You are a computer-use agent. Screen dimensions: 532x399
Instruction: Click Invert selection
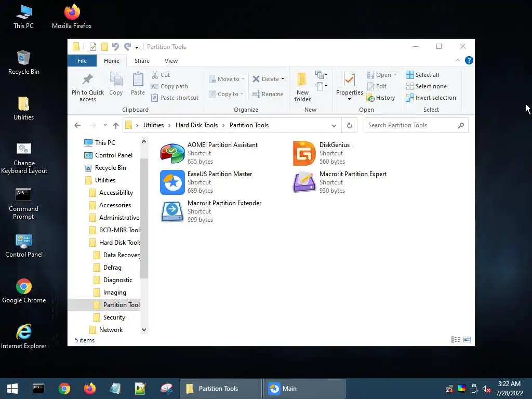pyautogui.click(x=431, y=98)
